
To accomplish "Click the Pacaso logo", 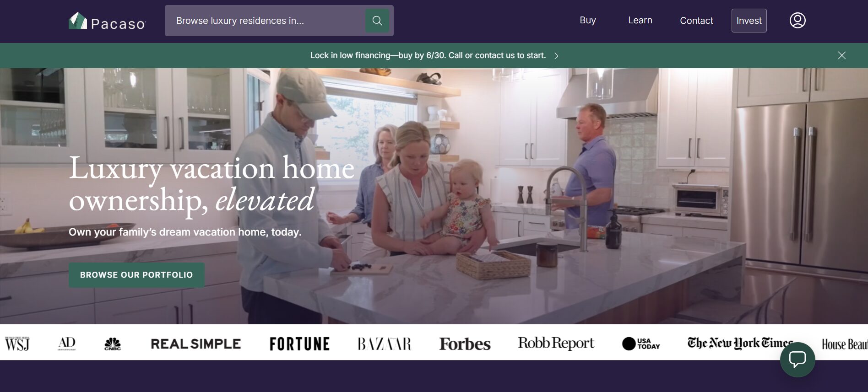I will (x=107, y=21).
